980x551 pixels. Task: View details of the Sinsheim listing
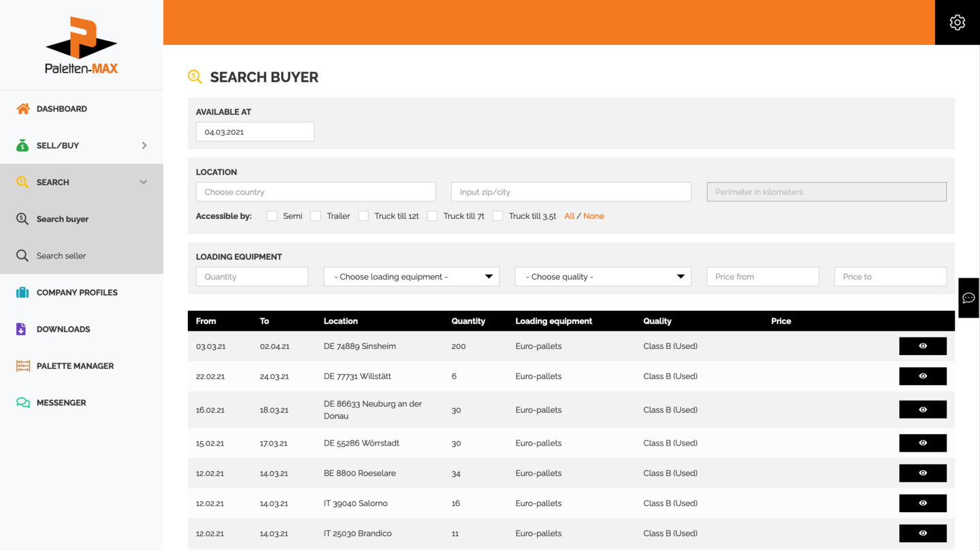click(922, 346)
